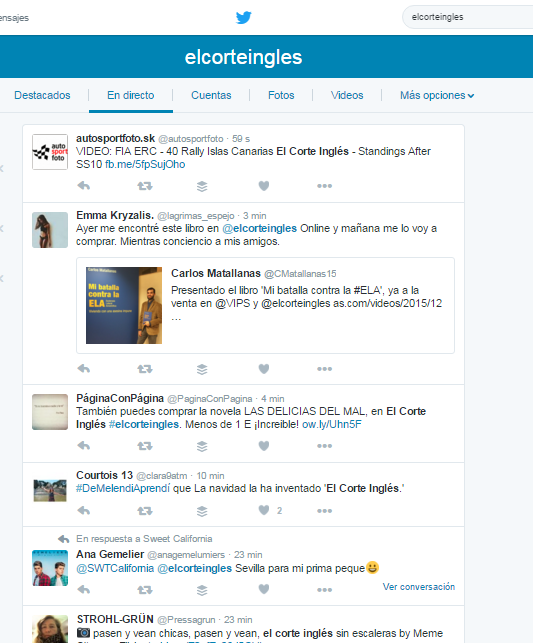Reply to autosportfoto.sk tweet
The width and height of the screenshot is (533, 643).
[x=84, y=186]
